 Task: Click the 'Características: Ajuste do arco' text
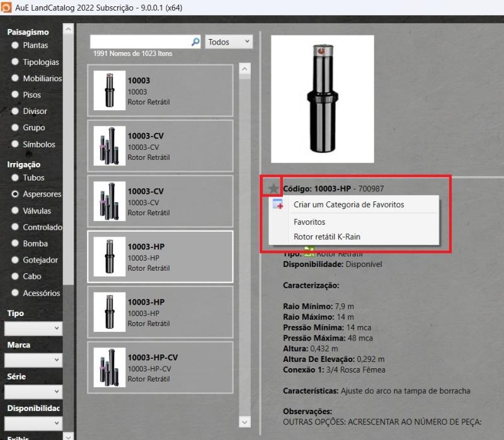376,391
